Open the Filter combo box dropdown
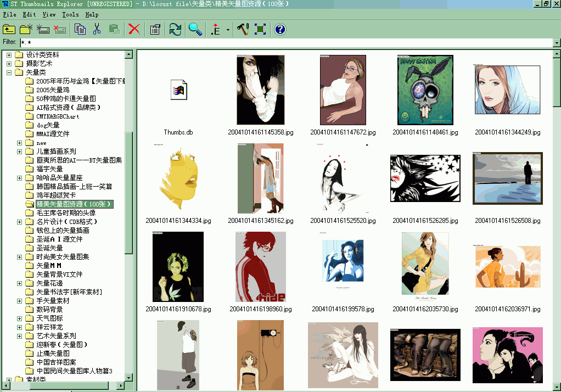 (x=557, y=43)
